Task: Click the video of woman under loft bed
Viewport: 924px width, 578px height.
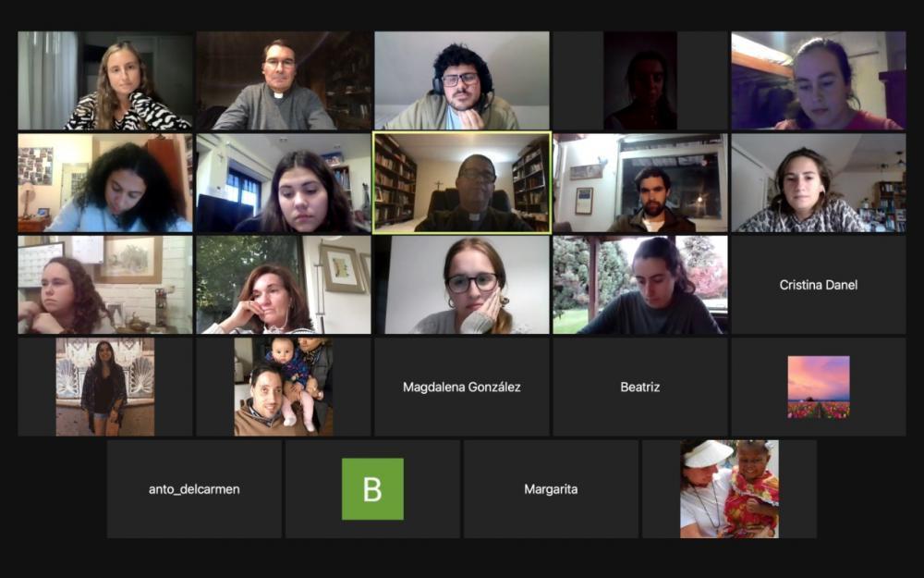Action: [818, 80]
